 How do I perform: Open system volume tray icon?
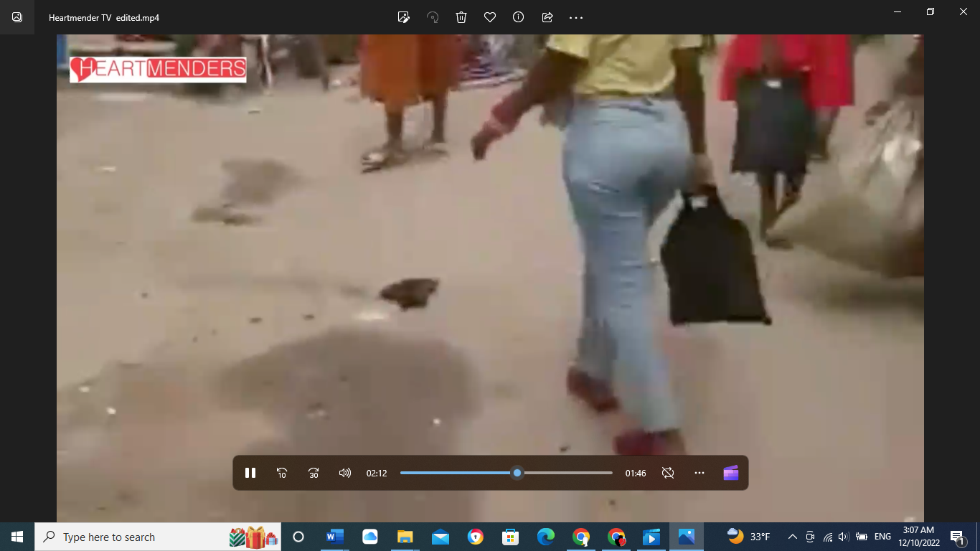(x=844, y=537)
